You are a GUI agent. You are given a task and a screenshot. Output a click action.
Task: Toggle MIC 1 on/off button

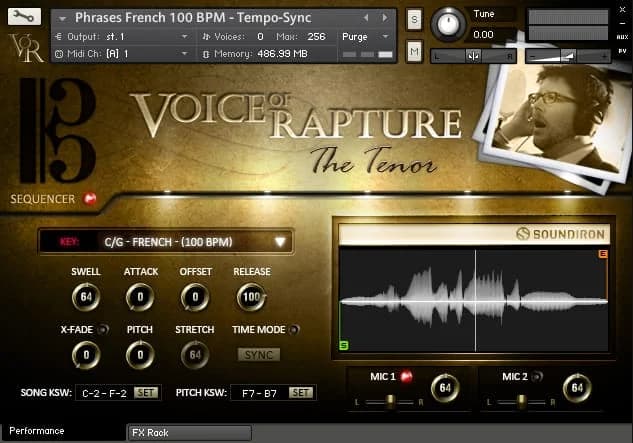[x=407, y=377]
